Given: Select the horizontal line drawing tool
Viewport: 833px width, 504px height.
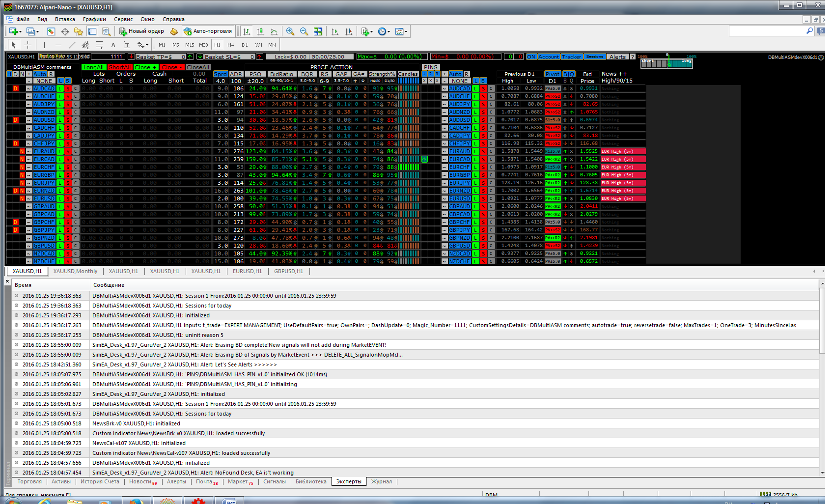Looking at the screenshot, I should (x=58, y=45).
